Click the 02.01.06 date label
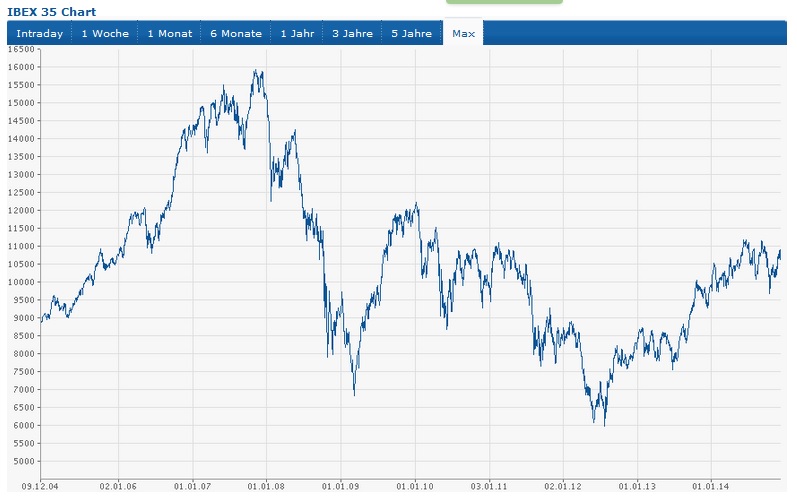The height and width of the screenshot is (496, 797). click(x=118, y=486)
